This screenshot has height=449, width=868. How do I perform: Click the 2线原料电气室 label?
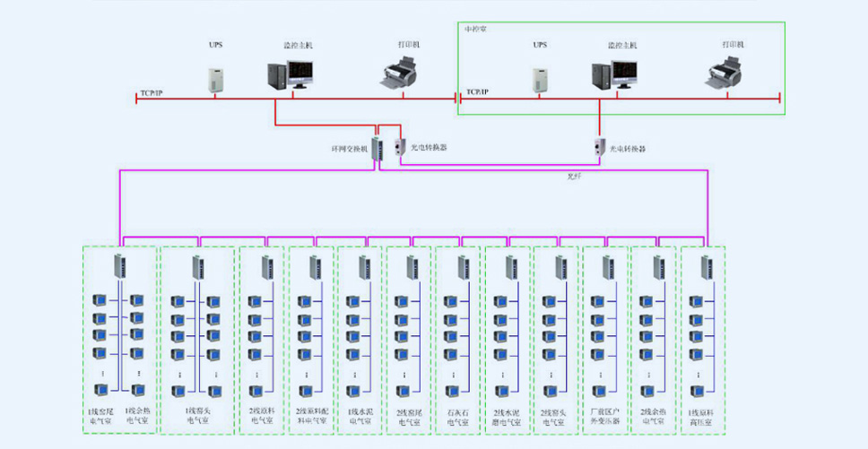click(263, 416)
